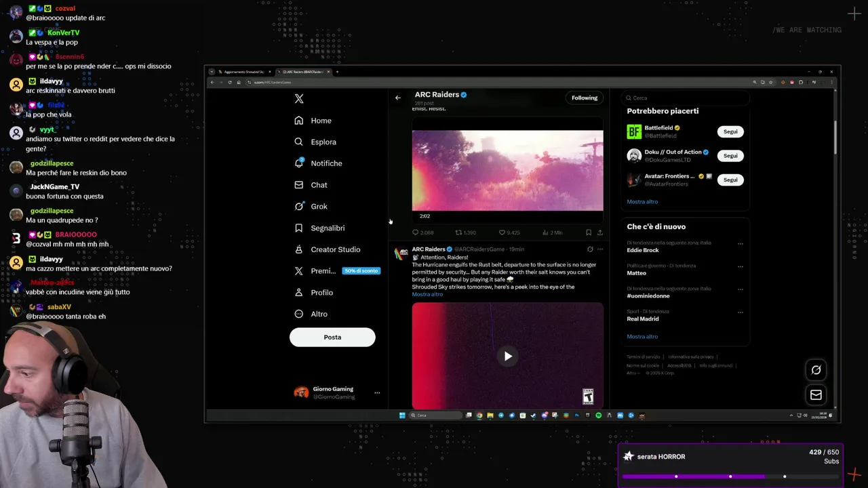The width and height of the screenshot is (868, 488).
Task: Click the Posta button
Action: (332, 337)
